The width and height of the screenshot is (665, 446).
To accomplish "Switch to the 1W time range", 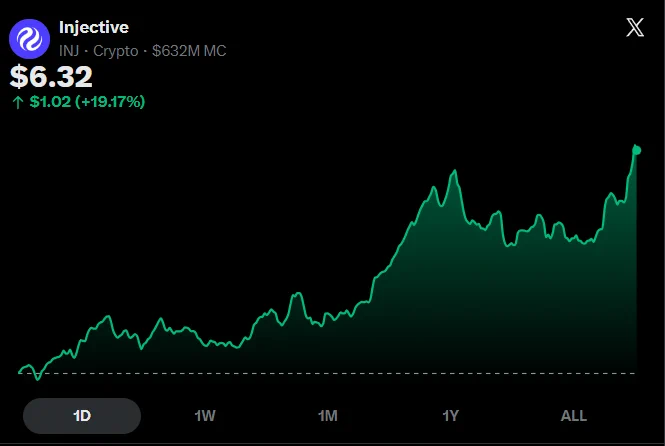I will click(x=205, y=416).
